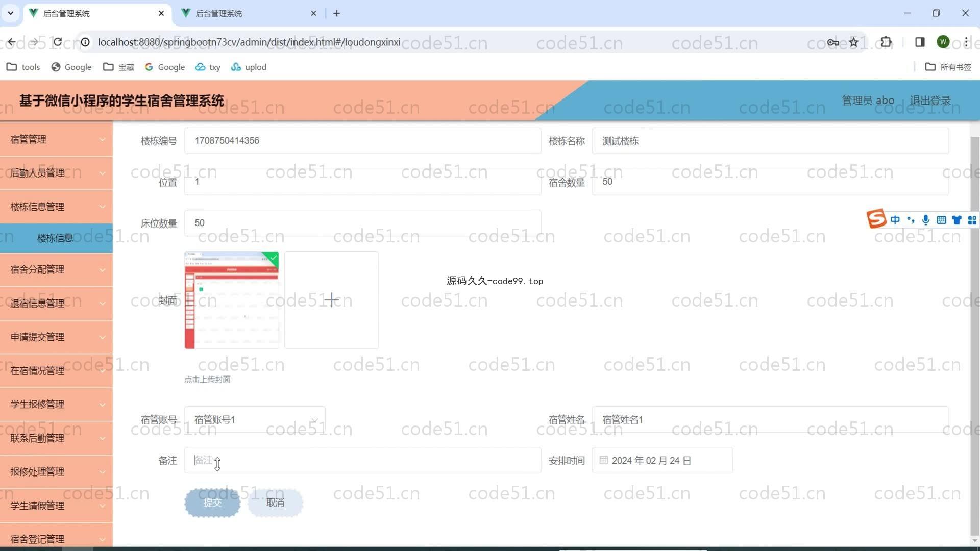
Task: Open the uplod bookmark
Action: [249, 67]
